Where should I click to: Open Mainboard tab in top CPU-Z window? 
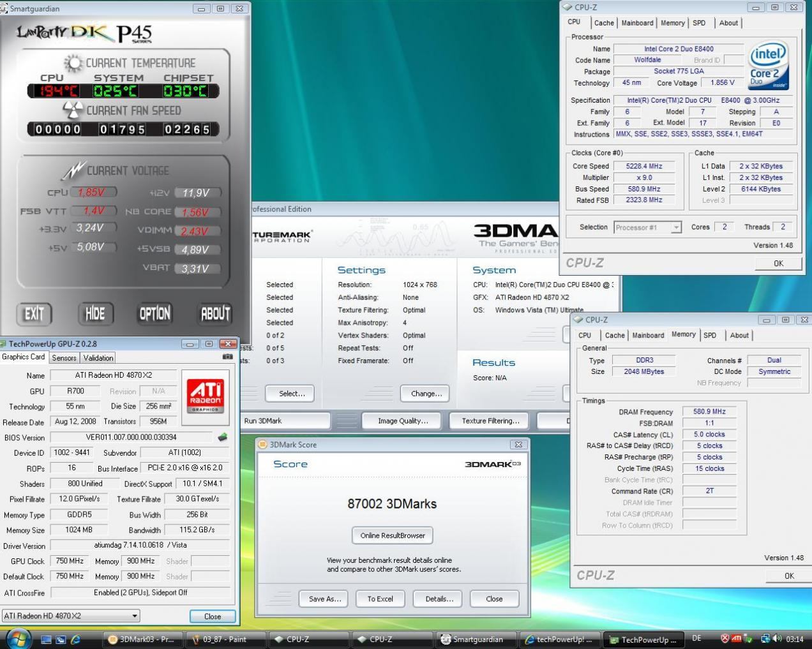point(637,23)
